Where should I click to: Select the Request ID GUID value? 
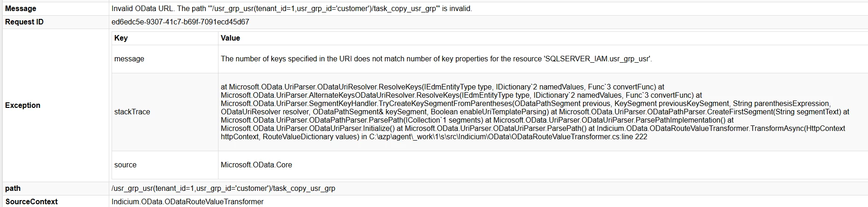pyautogui.click(x=180, y=22)
